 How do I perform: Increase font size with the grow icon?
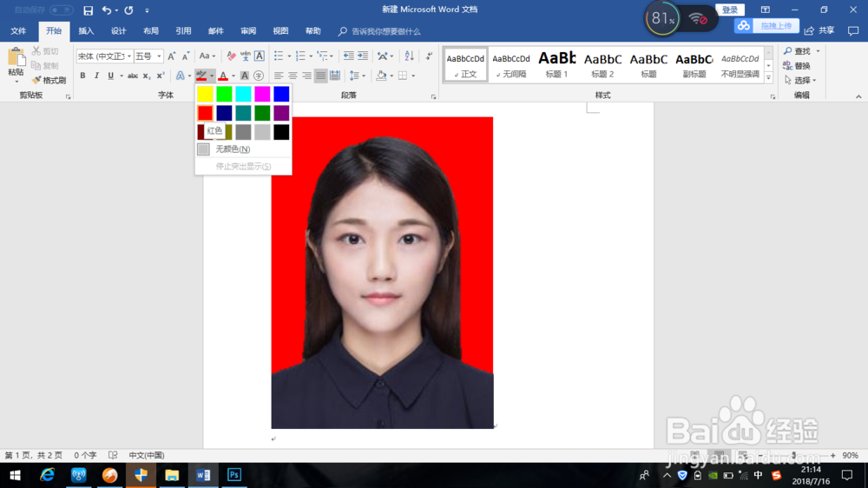pyautogui.click(x=172, y=56)
